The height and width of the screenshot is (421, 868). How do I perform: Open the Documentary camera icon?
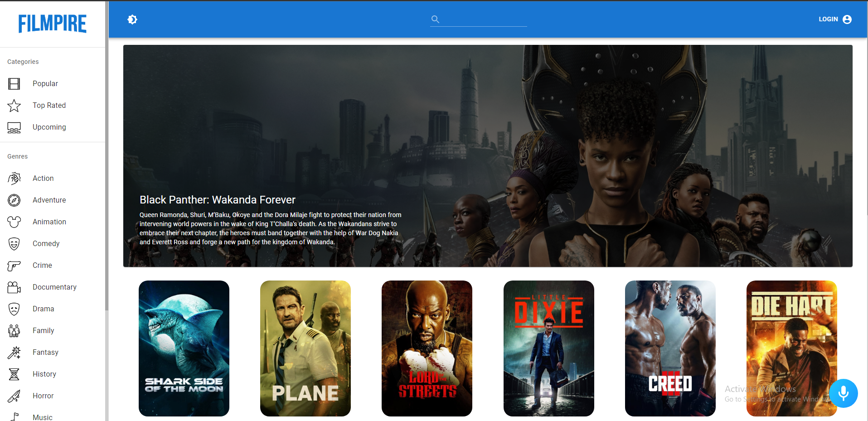coord(14,287)
